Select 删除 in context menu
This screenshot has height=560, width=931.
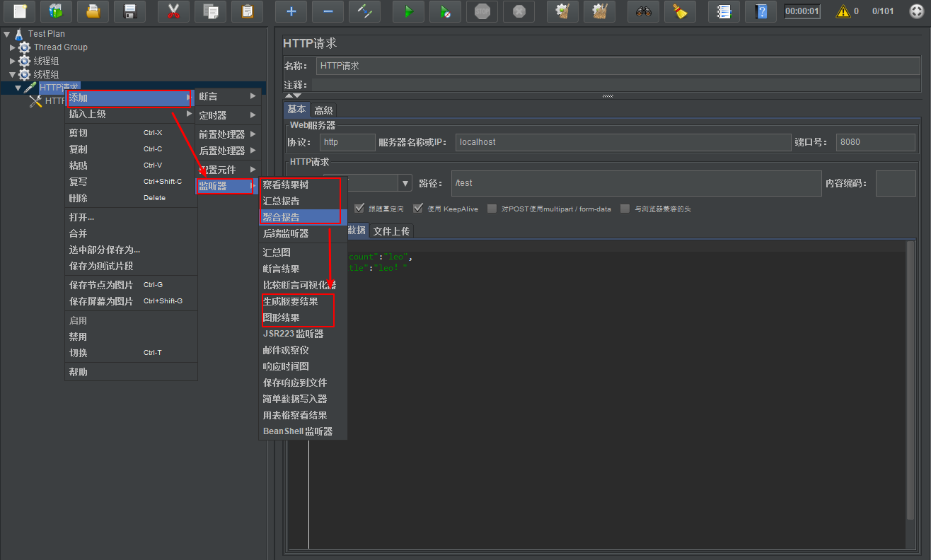[129, 198]
